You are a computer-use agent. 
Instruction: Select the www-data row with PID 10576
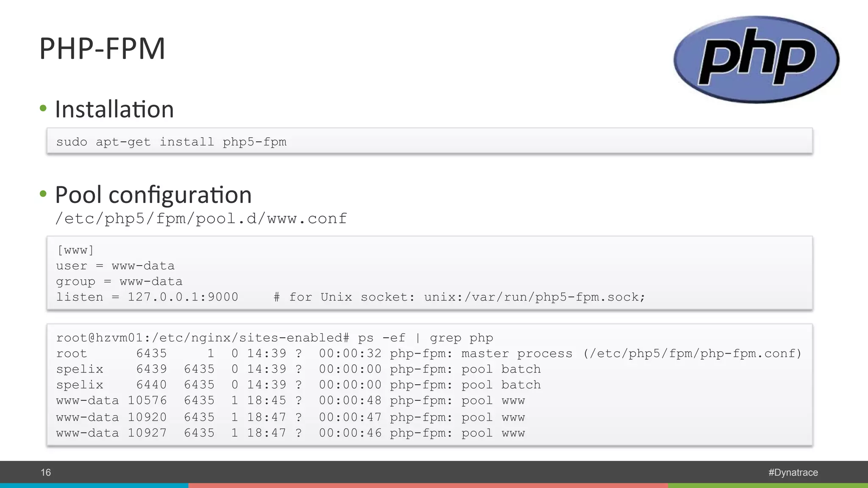pyautogui.click(x=290, y=401)
